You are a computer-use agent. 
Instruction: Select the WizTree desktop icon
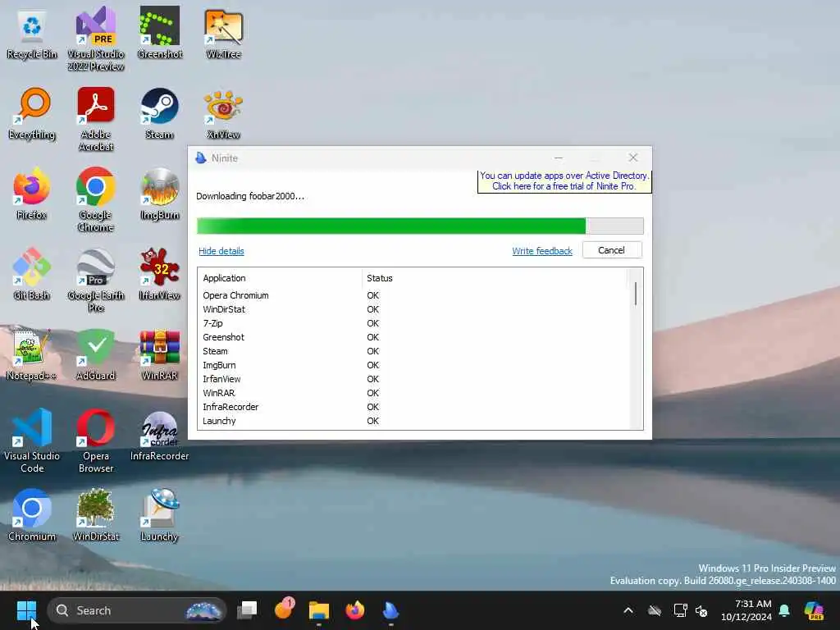click(223, 33)
